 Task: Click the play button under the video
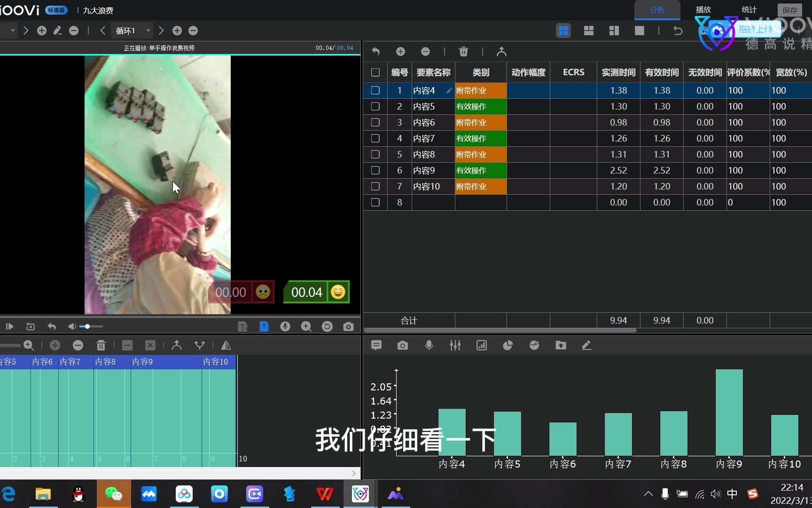pyautogui.click(x=9, y=326)
